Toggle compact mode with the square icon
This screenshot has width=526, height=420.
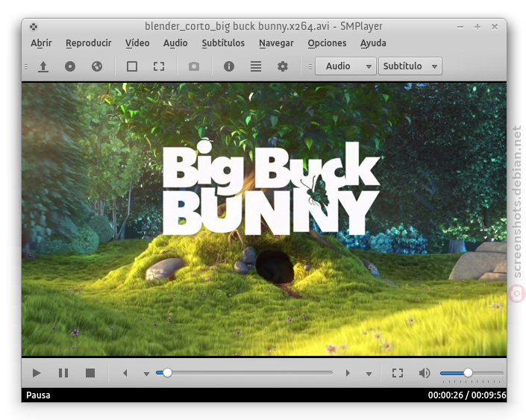pyautogui.click(x=132, y=66)
